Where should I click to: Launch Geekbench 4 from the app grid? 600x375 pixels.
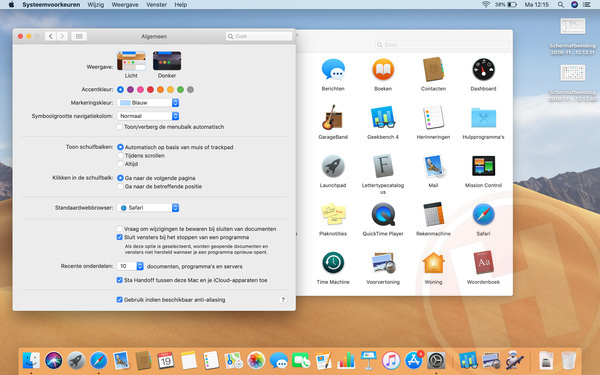click(x=383, y=117)
